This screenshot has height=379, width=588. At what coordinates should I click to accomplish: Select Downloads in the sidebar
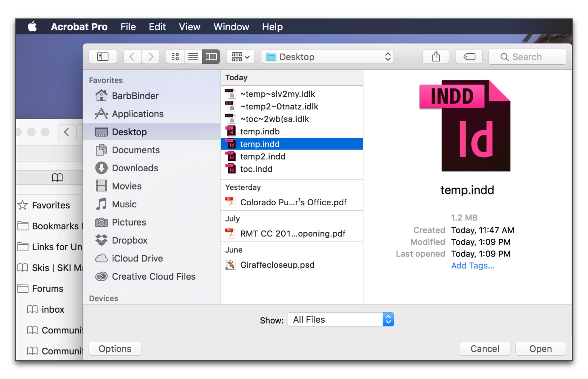point(152,168)
